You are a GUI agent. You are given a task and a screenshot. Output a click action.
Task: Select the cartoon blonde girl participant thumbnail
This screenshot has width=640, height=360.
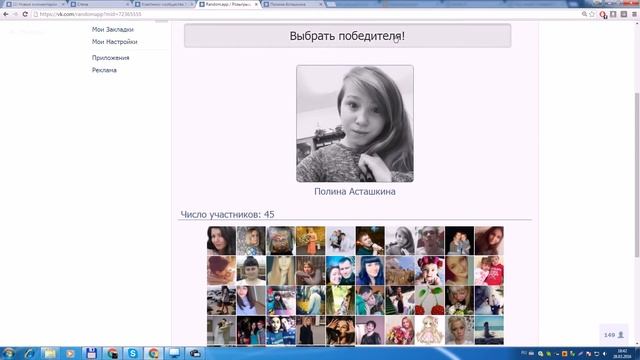pos(429,330)
